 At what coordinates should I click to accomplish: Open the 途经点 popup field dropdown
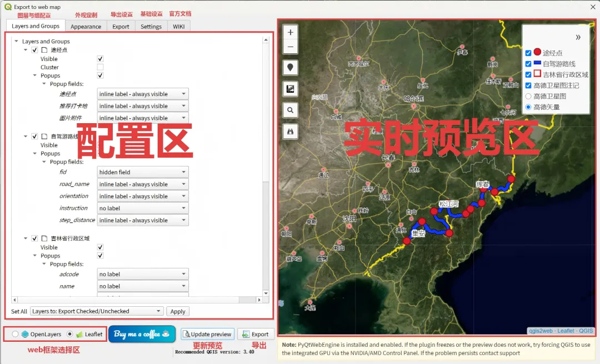pyautogui.click(x=143, y=94)
